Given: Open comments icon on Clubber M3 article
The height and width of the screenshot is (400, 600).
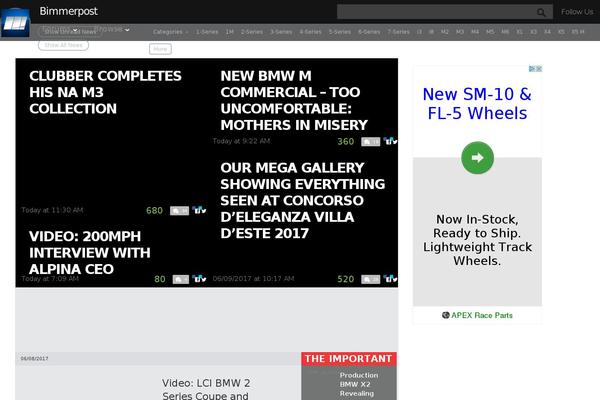Looking at the screenshot, I should point(179,211).
